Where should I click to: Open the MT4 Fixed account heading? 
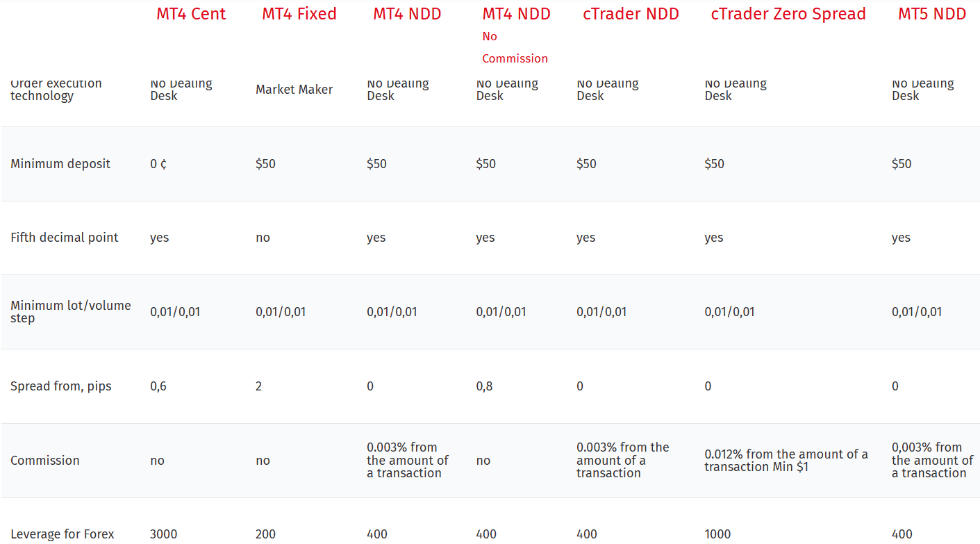pos(299,14)
